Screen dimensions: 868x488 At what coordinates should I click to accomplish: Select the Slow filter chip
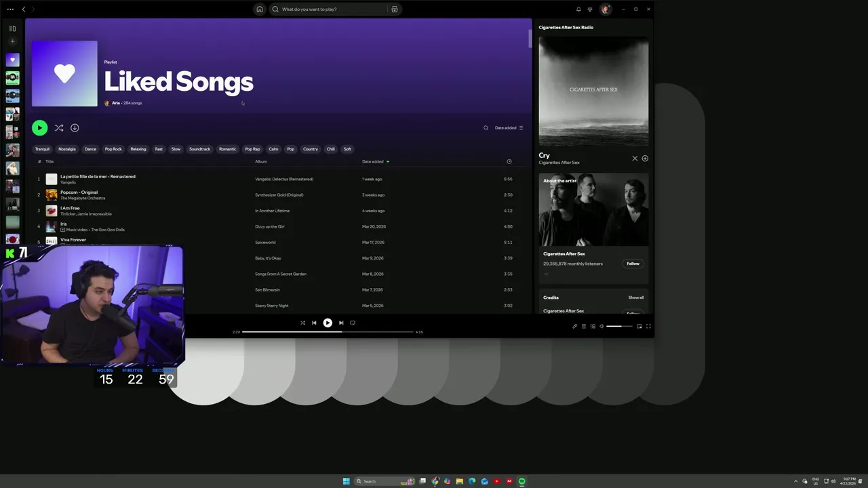[x=176, y=149]
